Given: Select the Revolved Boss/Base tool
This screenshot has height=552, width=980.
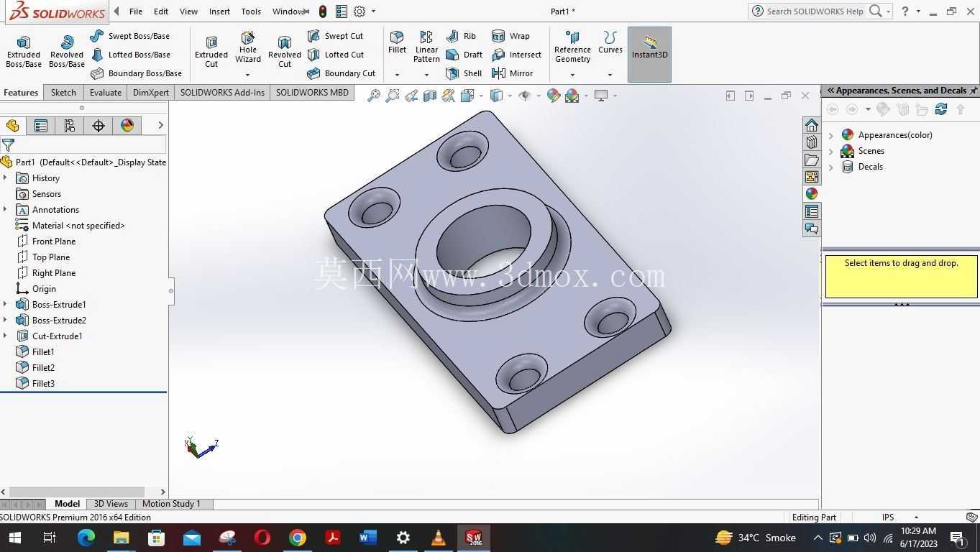Looking at the screenshot, I should point(67,52).
